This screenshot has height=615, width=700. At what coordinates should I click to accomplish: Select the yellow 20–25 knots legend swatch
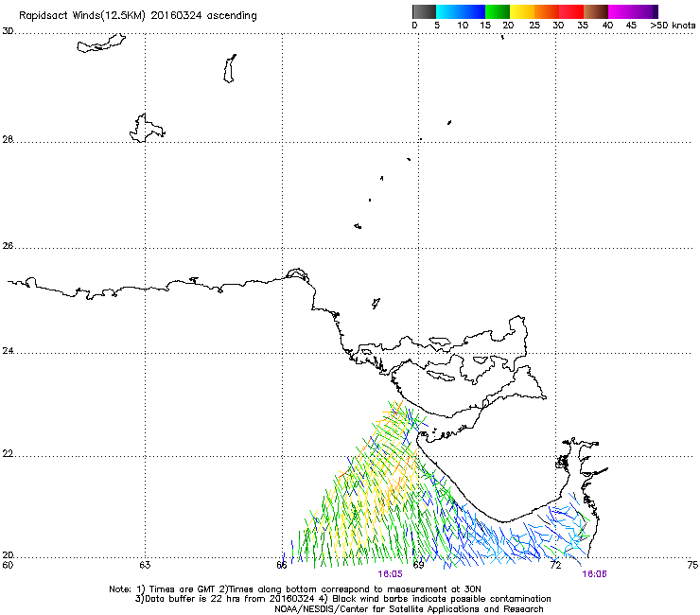522,11
